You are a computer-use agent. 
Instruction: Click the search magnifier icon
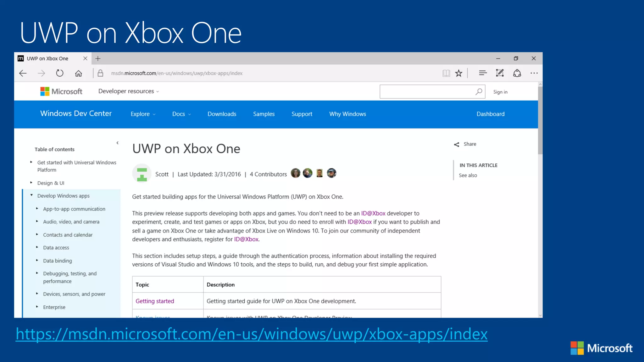479,91
